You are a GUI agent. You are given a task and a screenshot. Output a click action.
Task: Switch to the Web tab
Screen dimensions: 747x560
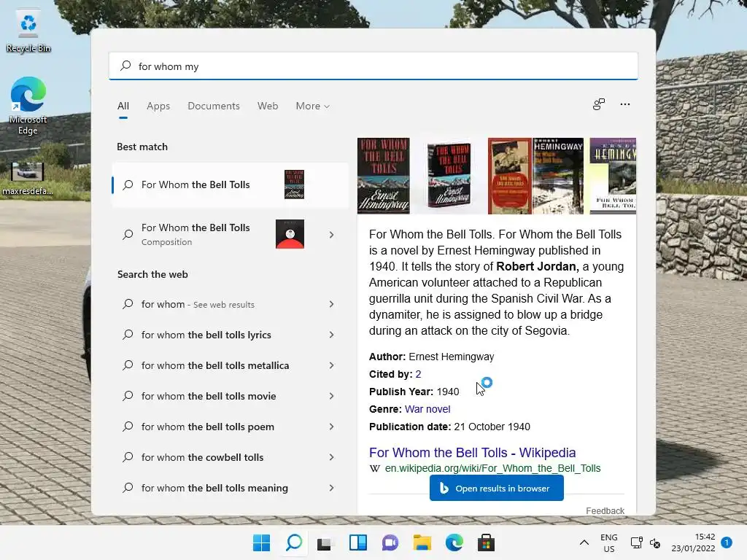pos(268,106)
